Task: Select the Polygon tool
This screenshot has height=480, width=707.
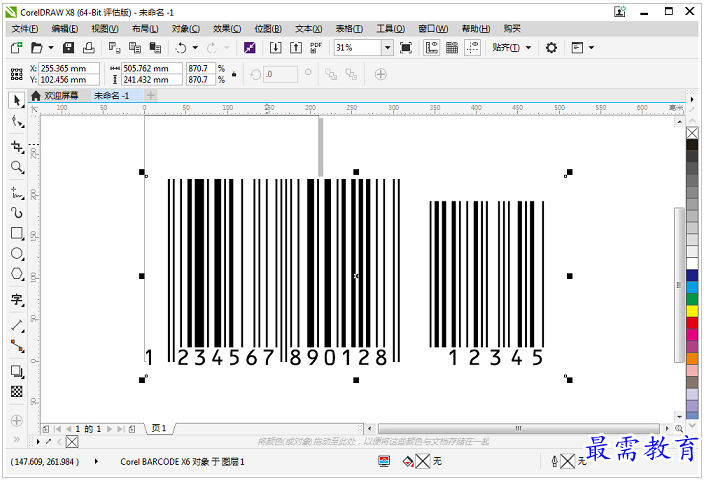Action: (17, 274)
